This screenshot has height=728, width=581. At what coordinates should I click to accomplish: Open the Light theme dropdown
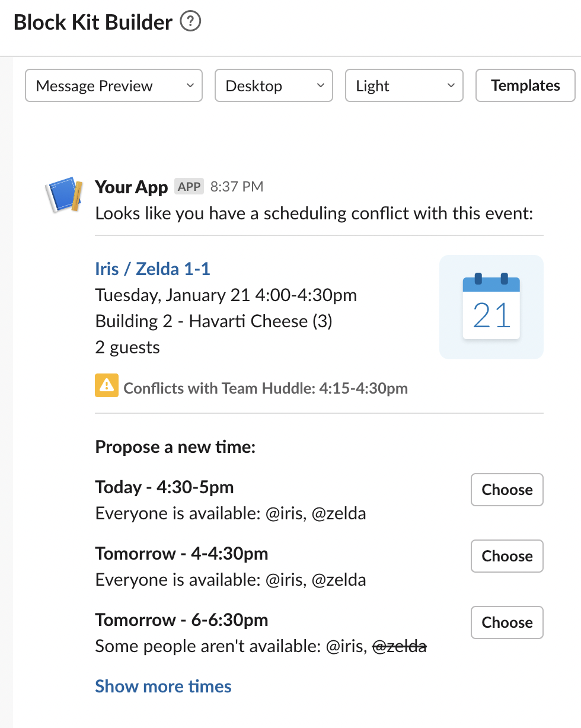[404, 86]
